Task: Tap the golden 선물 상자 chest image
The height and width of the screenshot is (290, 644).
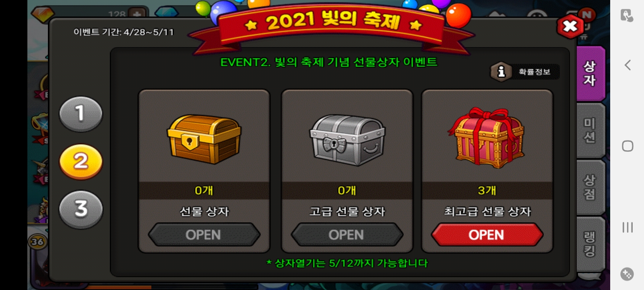Action: [x=204, y=139]
